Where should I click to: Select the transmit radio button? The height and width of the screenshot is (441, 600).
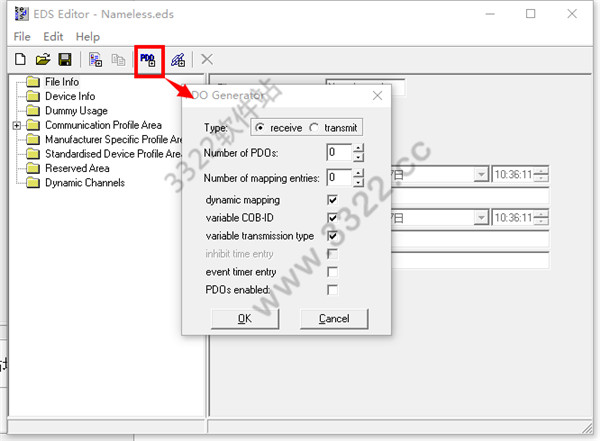click(314, 127)
